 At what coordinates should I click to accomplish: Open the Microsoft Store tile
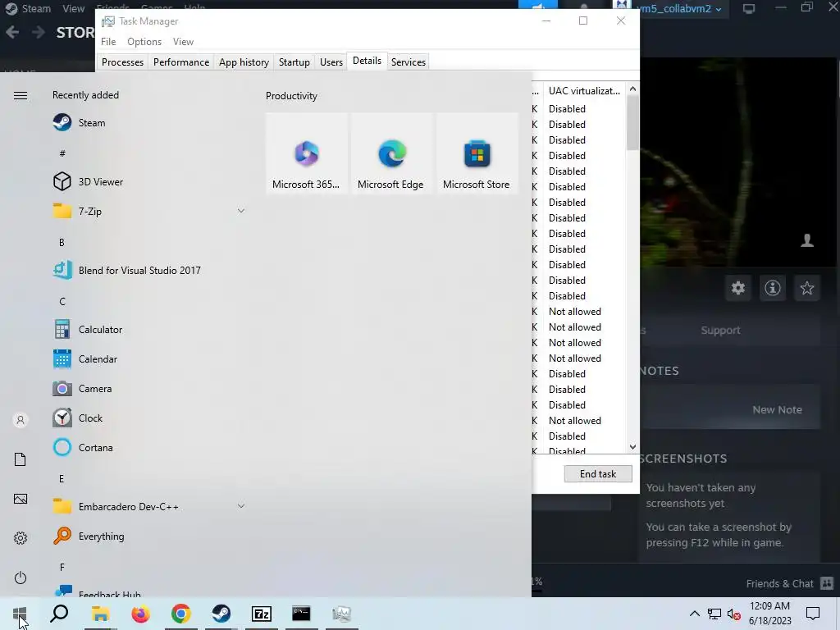click(477, 153)
